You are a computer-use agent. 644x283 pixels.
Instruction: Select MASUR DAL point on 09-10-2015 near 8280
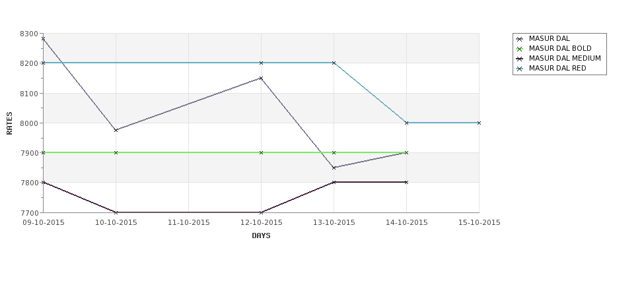pyautogui.click(x=43, y=38)
